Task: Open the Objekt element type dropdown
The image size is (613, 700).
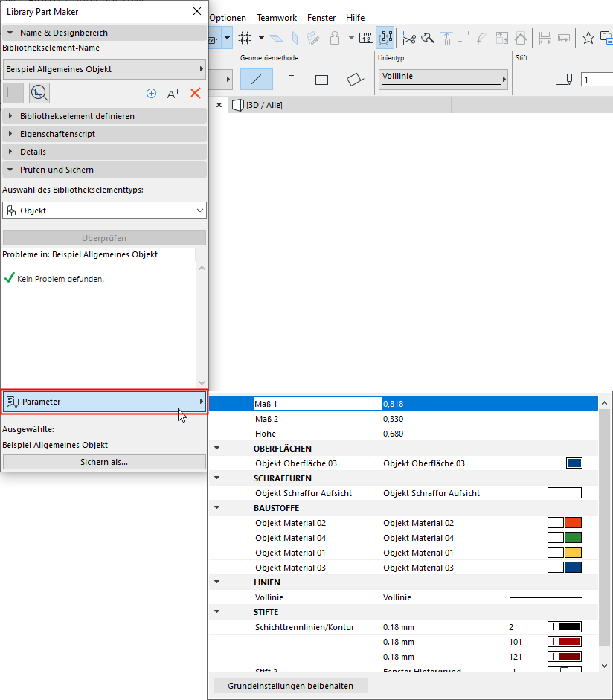Action: [x=104, y=211]
